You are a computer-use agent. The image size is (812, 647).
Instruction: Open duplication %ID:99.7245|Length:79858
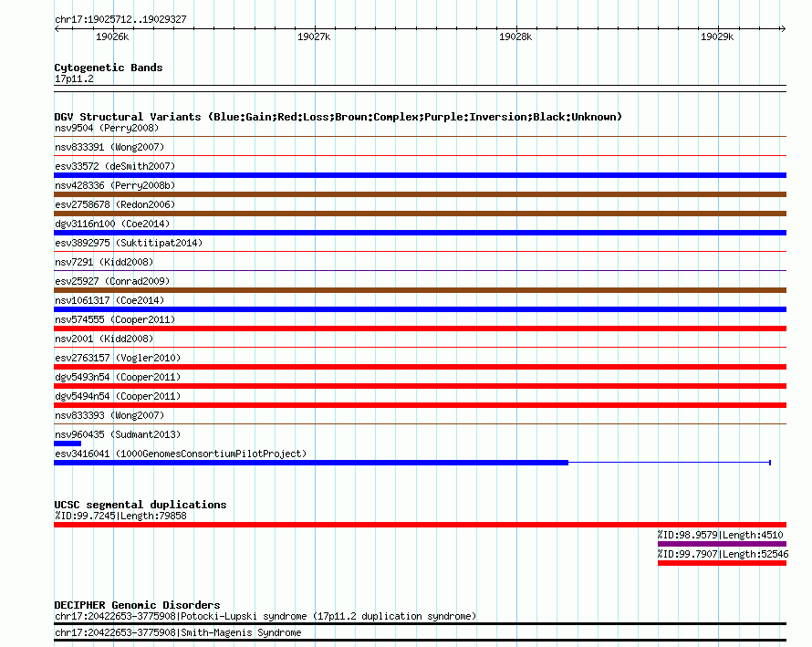coord(120,516)
